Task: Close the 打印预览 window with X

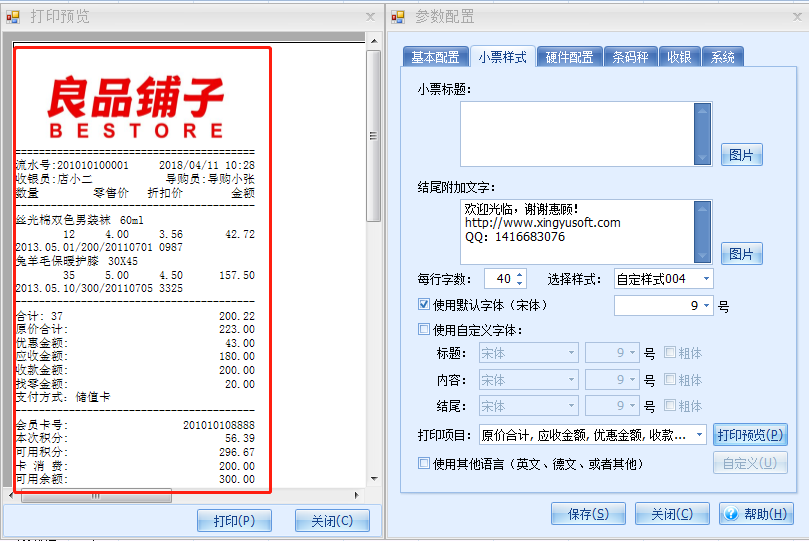Action: 370,17
